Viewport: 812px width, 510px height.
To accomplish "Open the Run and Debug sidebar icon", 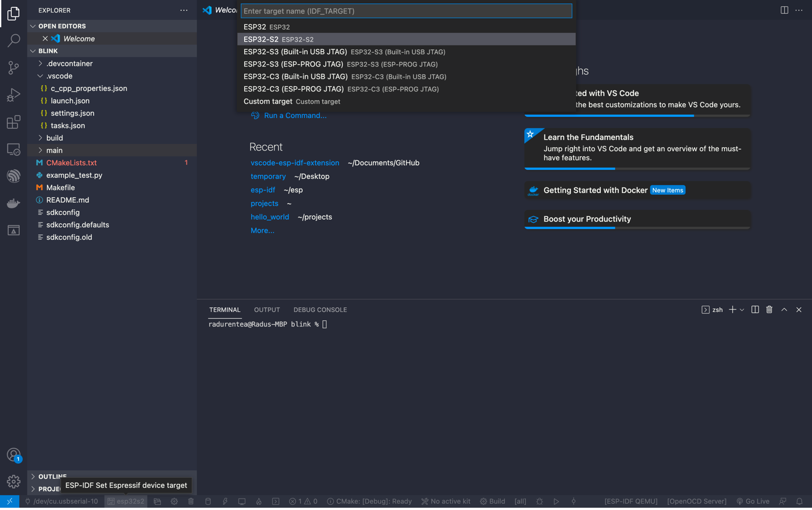I will click(x=13, y=95).
